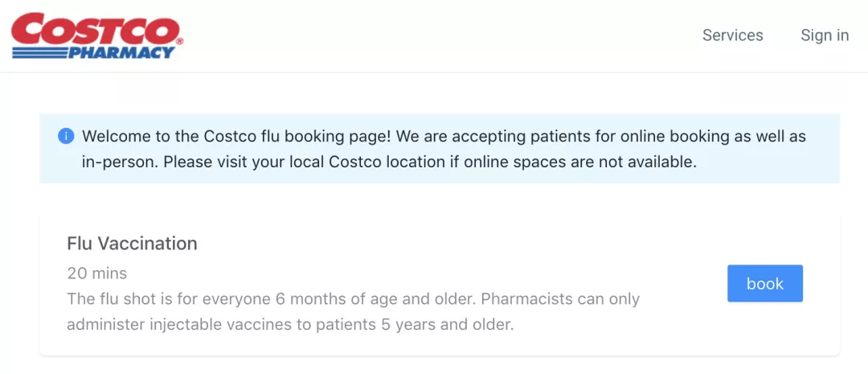Click the red Costco wordmark
This screenshot has width=868, height=374.
click(95, 29)
